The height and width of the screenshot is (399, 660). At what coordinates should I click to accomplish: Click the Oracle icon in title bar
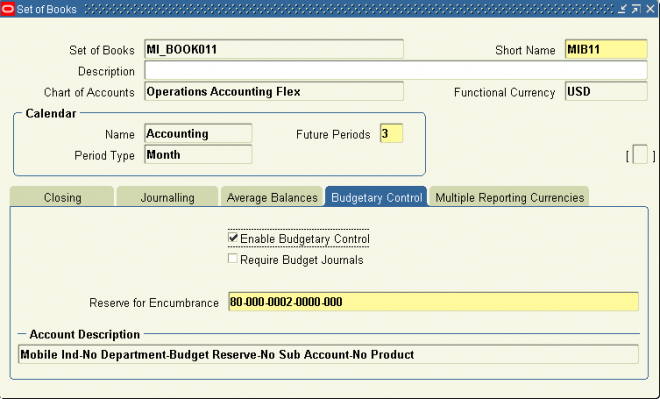point(8,9)
